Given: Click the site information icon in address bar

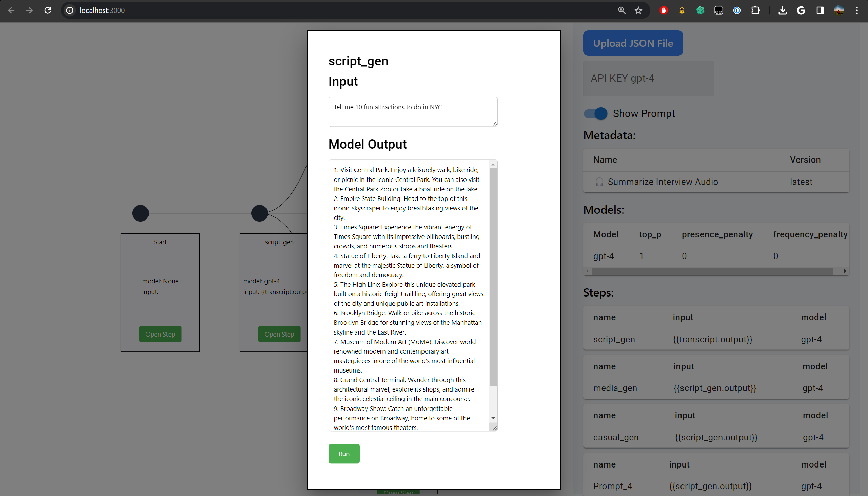Looking at the screenshot, I should point(70,10).
